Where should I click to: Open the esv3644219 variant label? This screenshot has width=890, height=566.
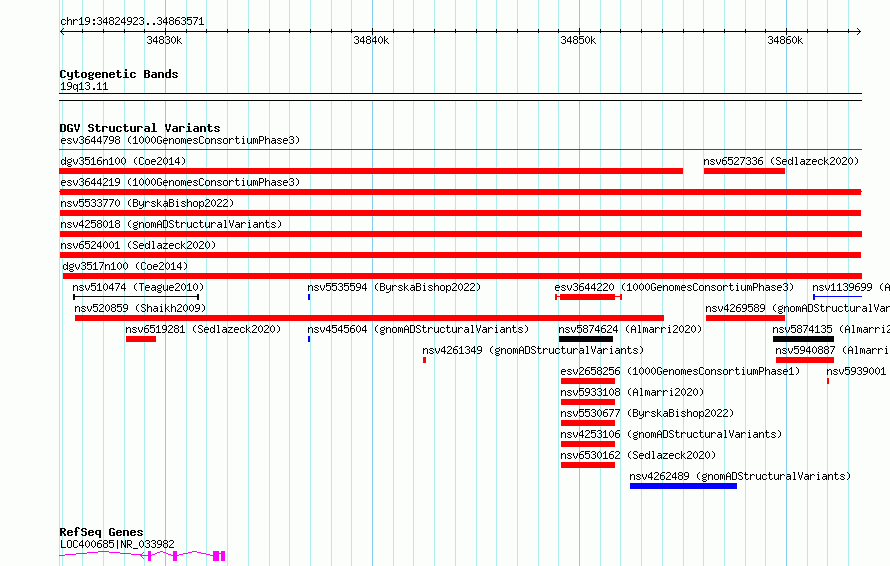coord(180,182)
